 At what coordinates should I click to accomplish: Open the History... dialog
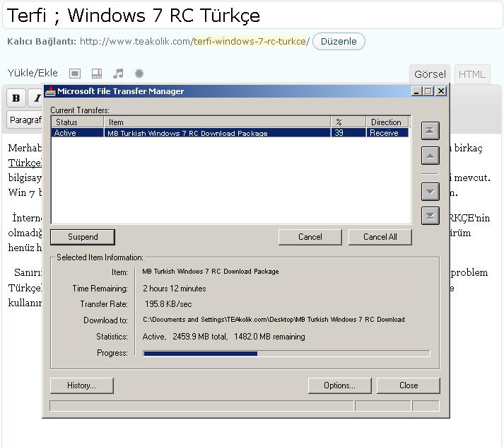(81, 385)
